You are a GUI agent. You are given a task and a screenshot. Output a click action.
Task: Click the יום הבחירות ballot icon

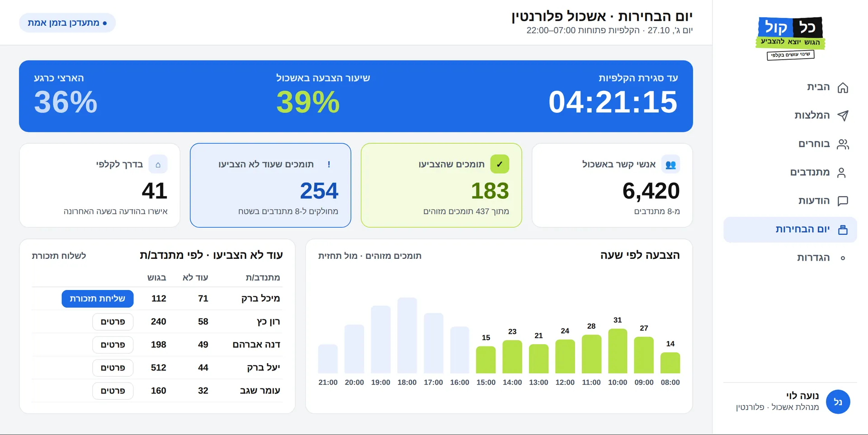pos(843,229)
